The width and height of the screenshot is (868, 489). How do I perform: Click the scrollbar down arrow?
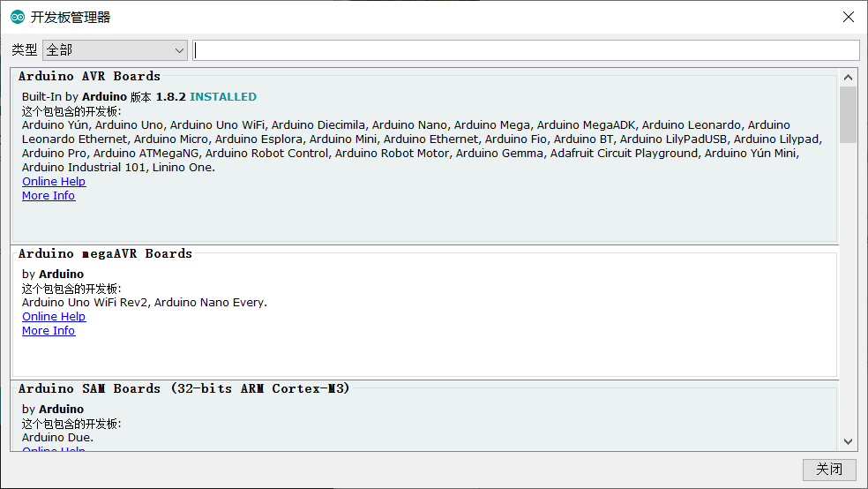848,442
